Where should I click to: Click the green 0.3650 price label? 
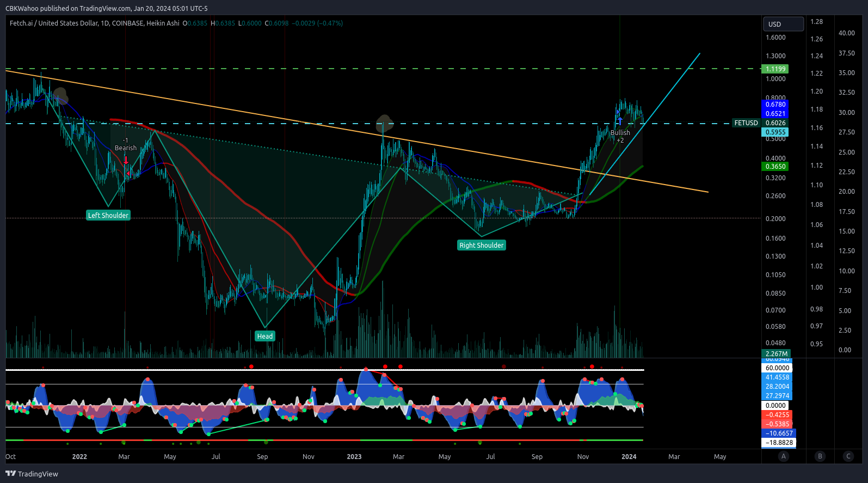[x=775, y=167]
